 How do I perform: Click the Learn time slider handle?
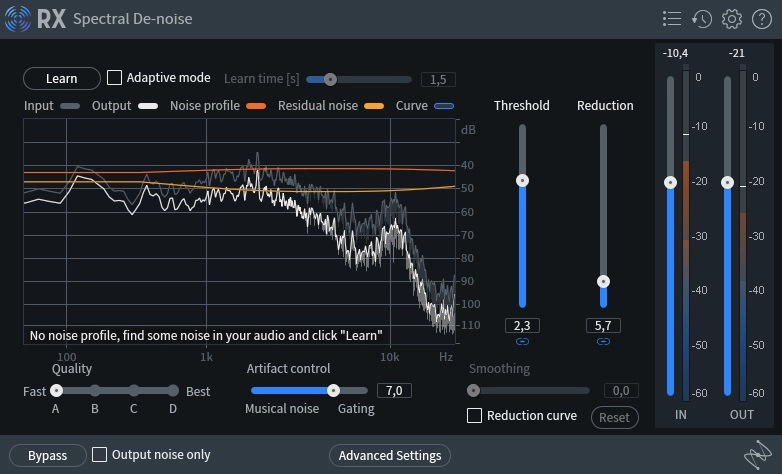click(x=330, y=79)
